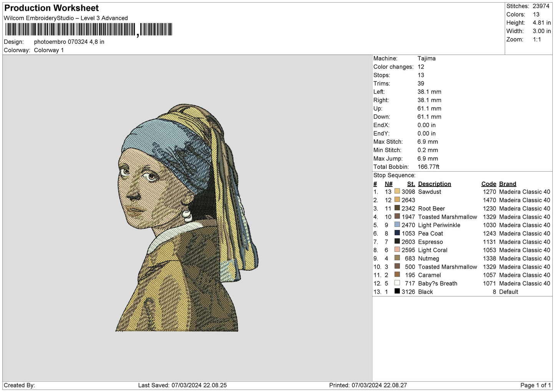Click the colors count 13 in header
This screenshot has height=392, width=555.
536,15
